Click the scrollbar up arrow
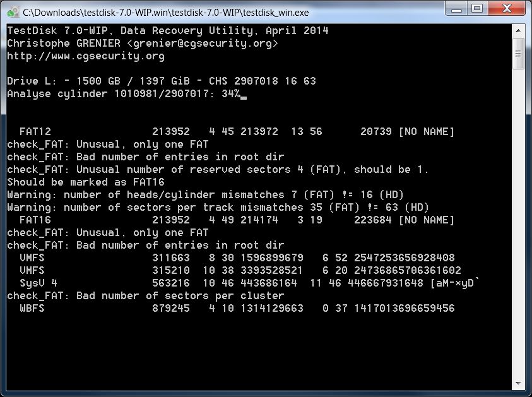The width and height of the screenshot is (532, 397). (x=518, y=30)
